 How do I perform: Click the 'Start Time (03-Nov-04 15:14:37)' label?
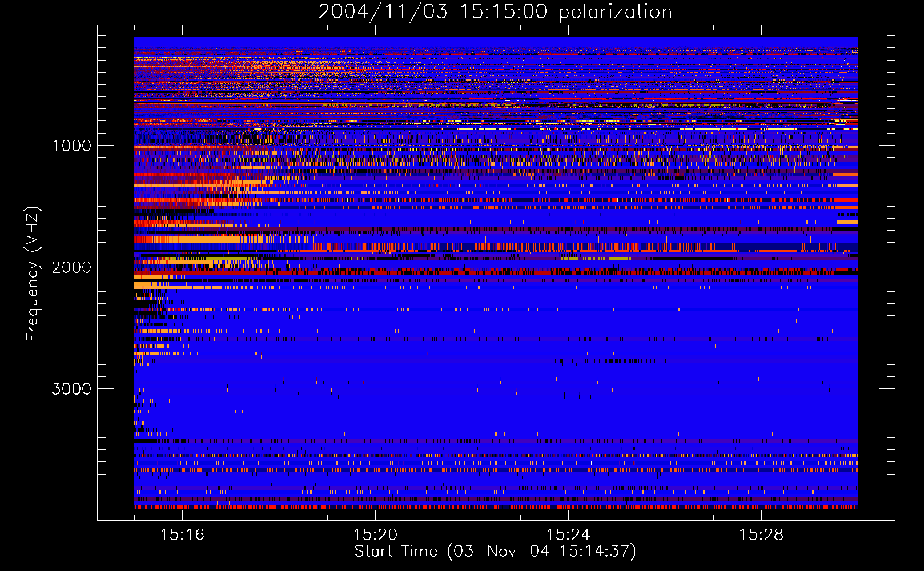(495, 552)
